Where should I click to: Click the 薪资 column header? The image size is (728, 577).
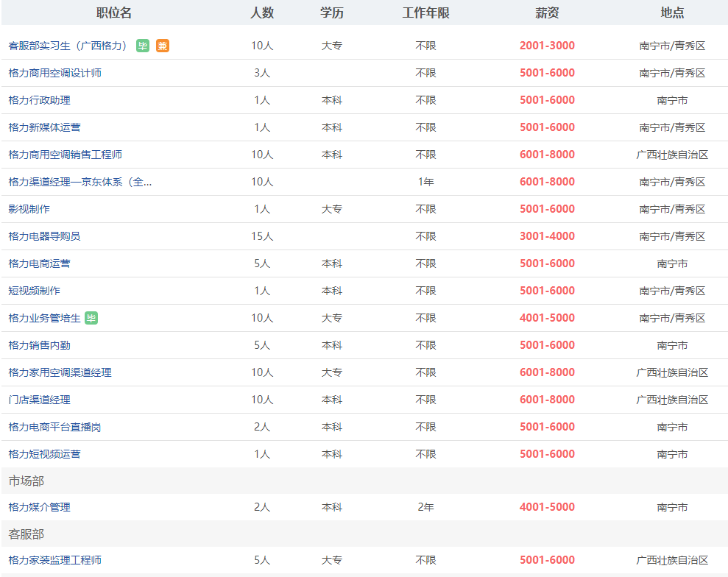tap(547, 13)
